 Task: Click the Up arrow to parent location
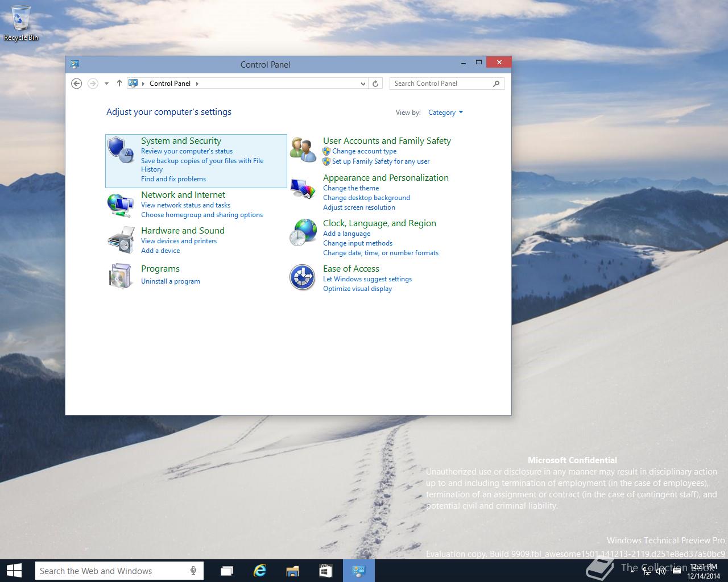(119, 84)
